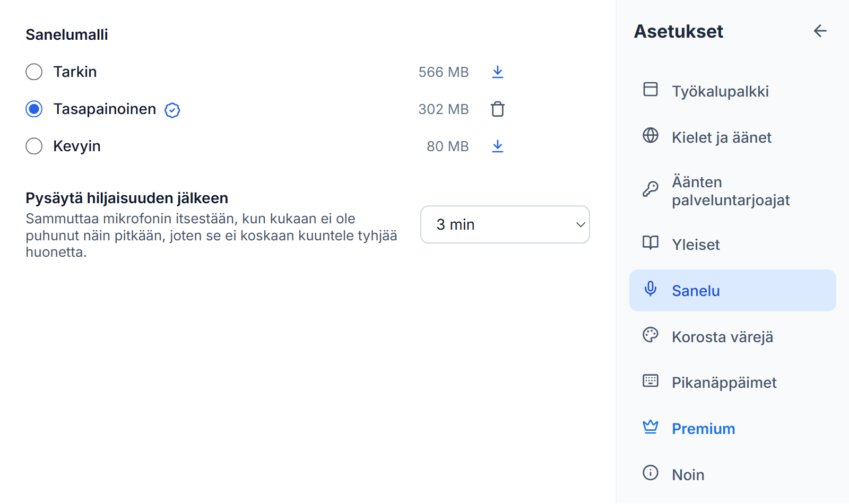Download the Kevyin 80 MB model

click(x=497, y=146)
